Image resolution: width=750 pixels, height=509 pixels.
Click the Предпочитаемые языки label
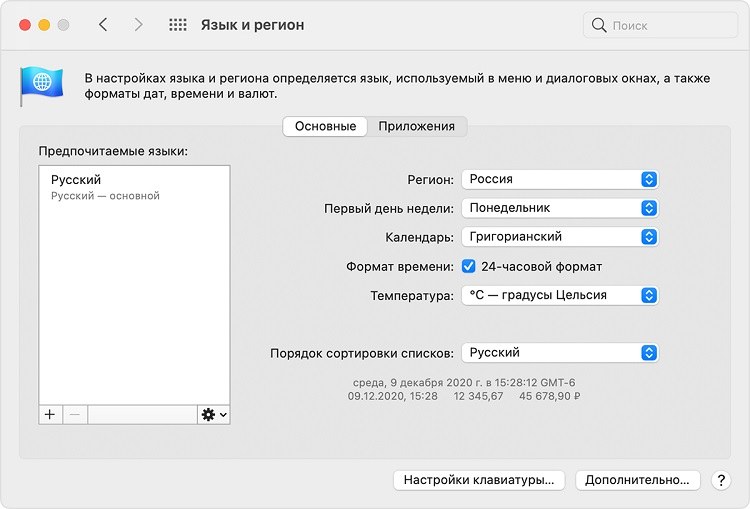click(x=113, y=151)
